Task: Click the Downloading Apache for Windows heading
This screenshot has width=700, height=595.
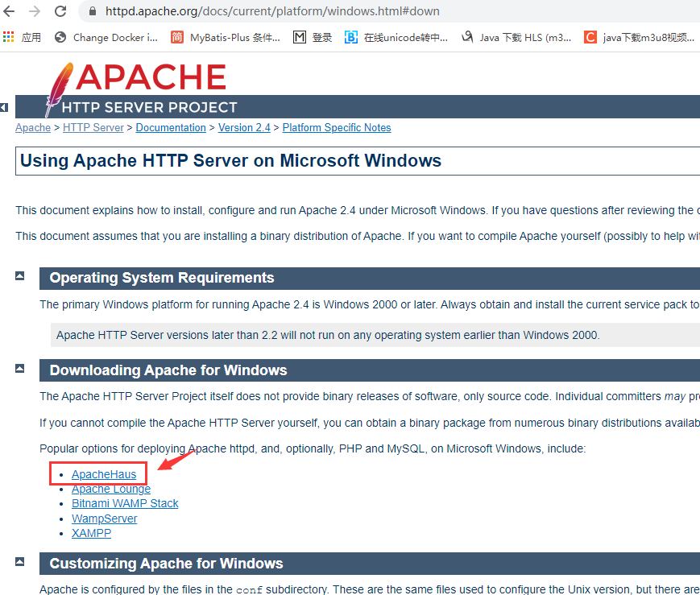Action: tap(168, 370)
